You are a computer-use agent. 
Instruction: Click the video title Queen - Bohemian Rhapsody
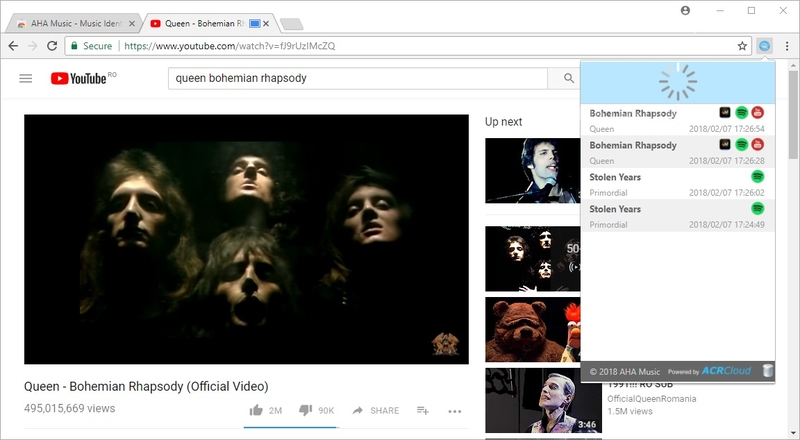[146, 386]
